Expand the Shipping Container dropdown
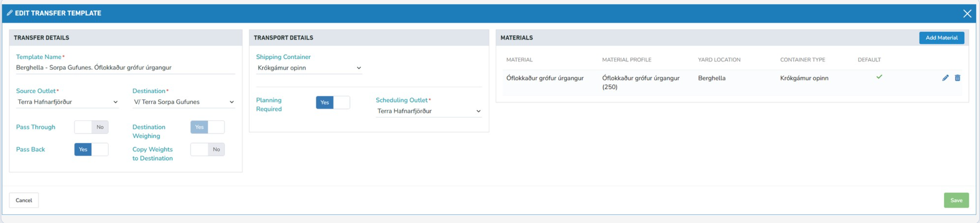Image resolution: width=980 pixels, height=223 pixels. click(309, 68)
